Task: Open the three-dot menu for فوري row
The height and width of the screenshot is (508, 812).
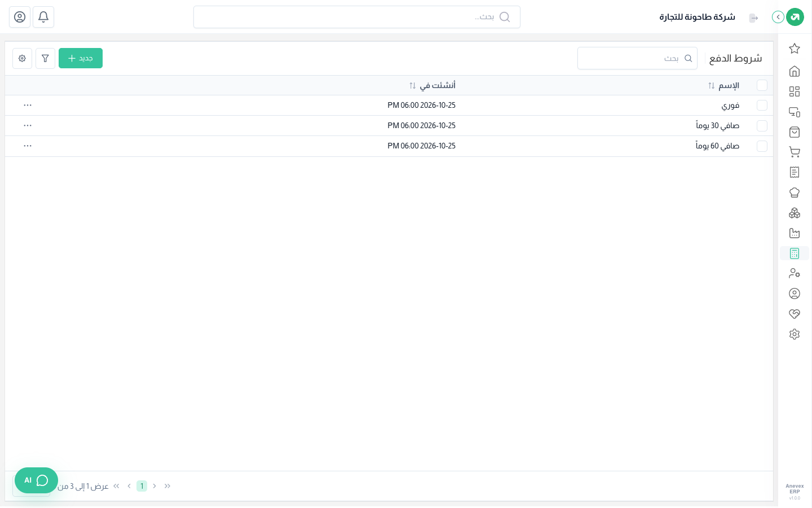Action: coord(28,106)
